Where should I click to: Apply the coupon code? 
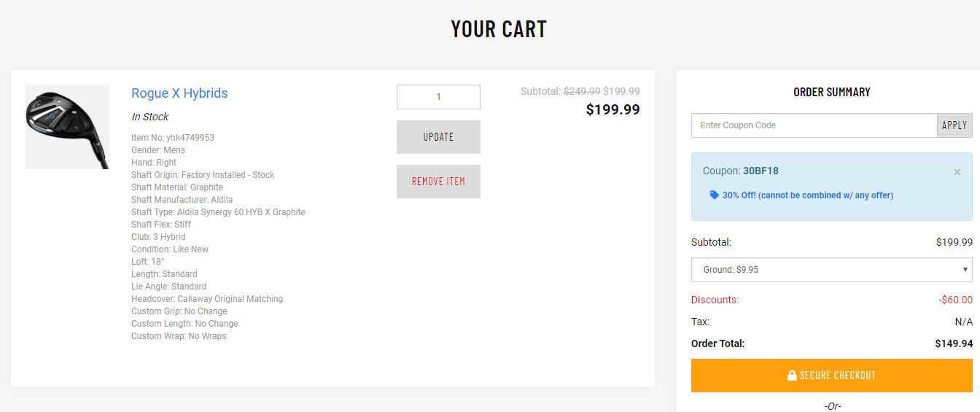tap(954, 125)
